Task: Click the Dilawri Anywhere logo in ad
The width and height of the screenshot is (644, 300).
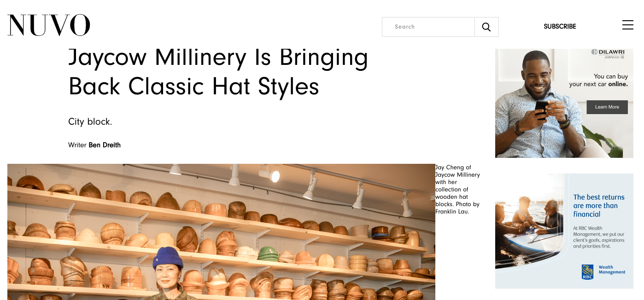Action: [x=609, y=54]
